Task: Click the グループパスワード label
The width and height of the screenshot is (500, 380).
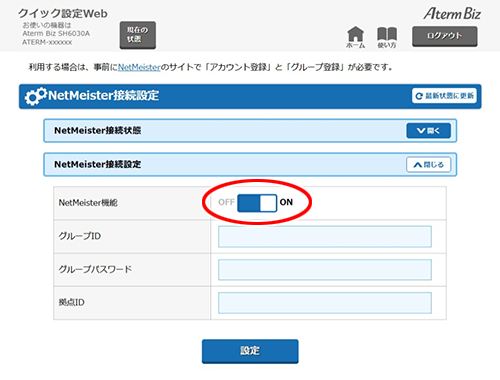Action: pyautogui.click(x=95, y=269)
